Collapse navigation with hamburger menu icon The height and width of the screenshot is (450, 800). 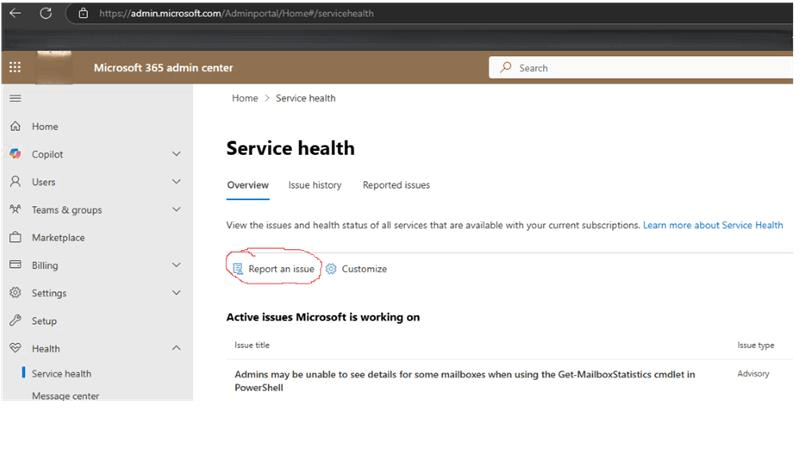(x=15, y=98)
